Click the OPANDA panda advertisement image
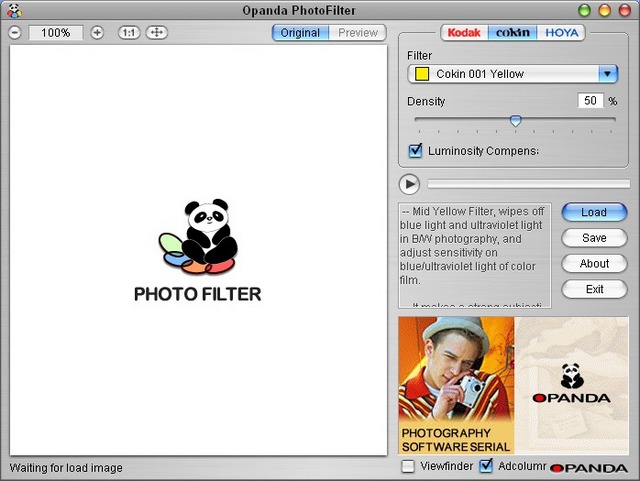Viewport: 640px width, 481px height. 571,385
